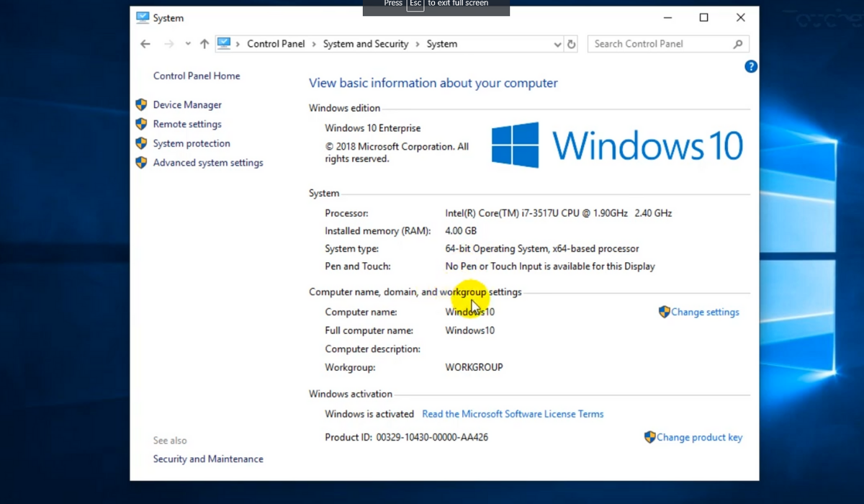Go up one level with Up arrow
The image size is (864, 504).
click(x=204, y=44)
